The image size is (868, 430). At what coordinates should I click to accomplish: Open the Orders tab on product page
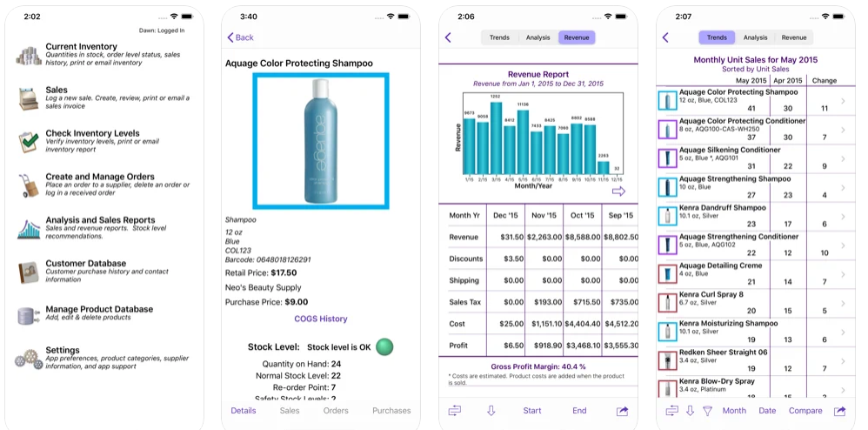(x=336, y=411)
